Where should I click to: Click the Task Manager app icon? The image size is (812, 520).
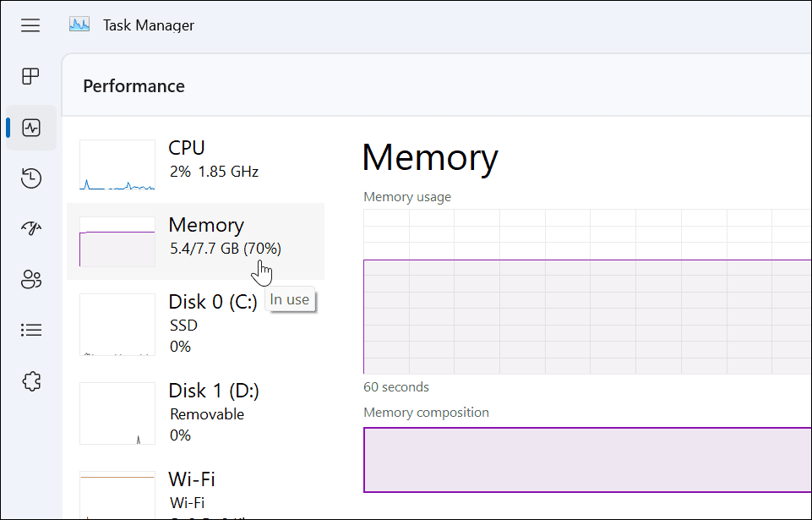point(79,25)
